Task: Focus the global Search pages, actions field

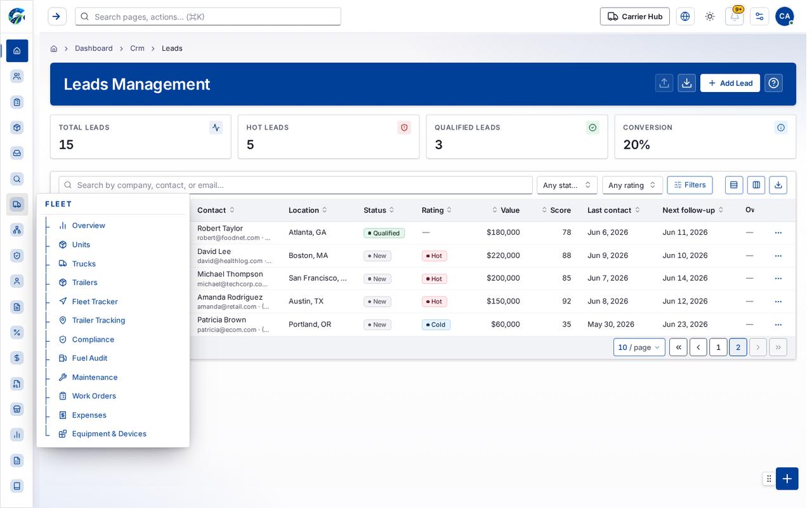Action: [208, 17]
